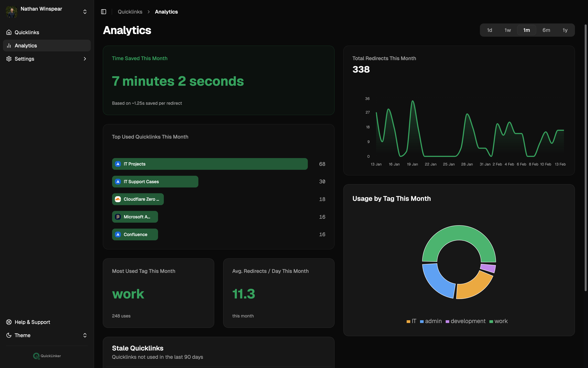588x368 pixels.
Task: Collapse the sidebar using the panel icon
Action: (103, 11)
